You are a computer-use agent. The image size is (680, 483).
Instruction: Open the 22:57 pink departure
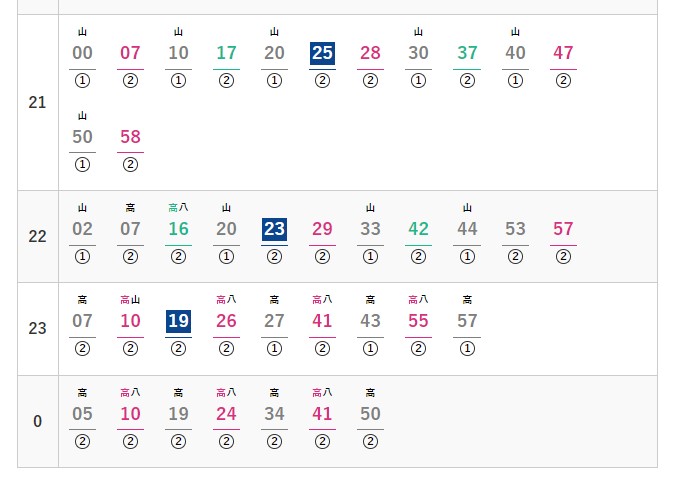pos(563,229)
